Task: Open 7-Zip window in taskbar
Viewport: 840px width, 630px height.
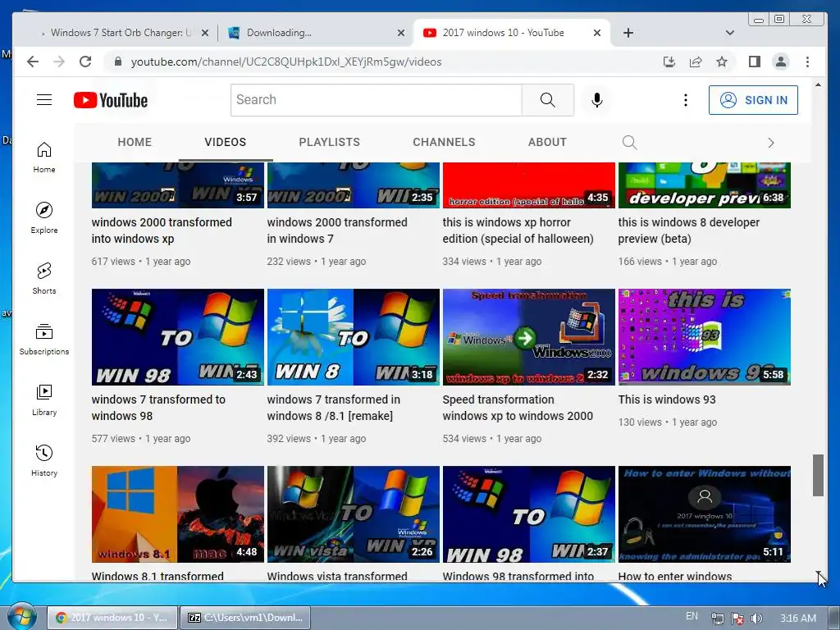Action: [245, 618]
